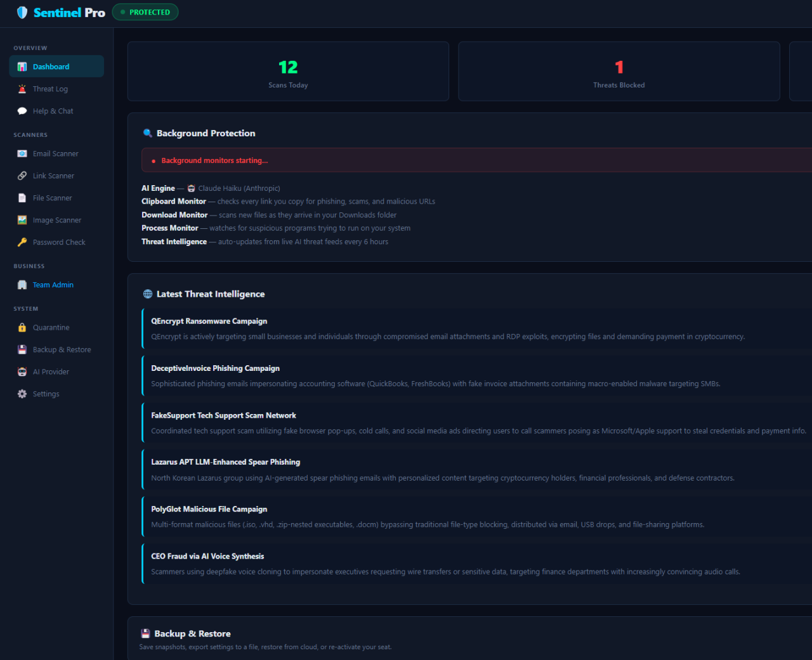Click the Sentinel Pro shield logo
This screenshot has height=660, width=812.
[22, 12]
